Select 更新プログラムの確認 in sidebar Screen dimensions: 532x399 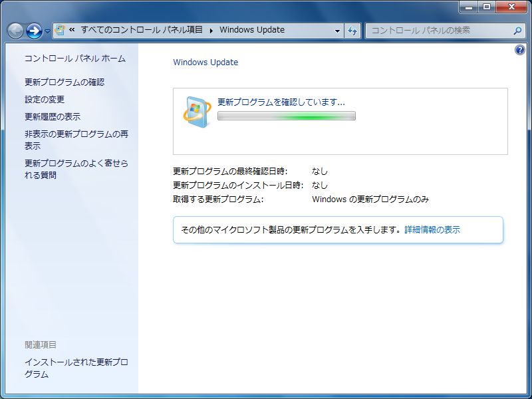pos(65,82)
